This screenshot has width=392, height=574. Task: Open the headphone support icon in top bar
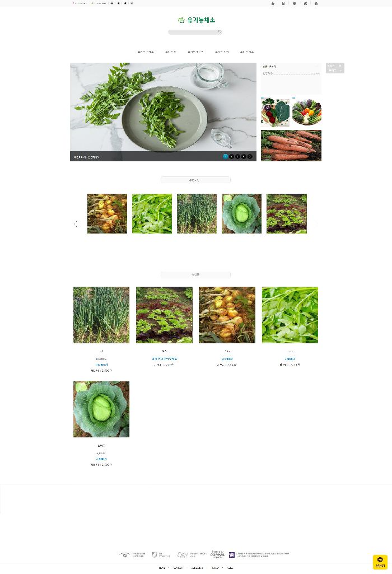[316, 3]
